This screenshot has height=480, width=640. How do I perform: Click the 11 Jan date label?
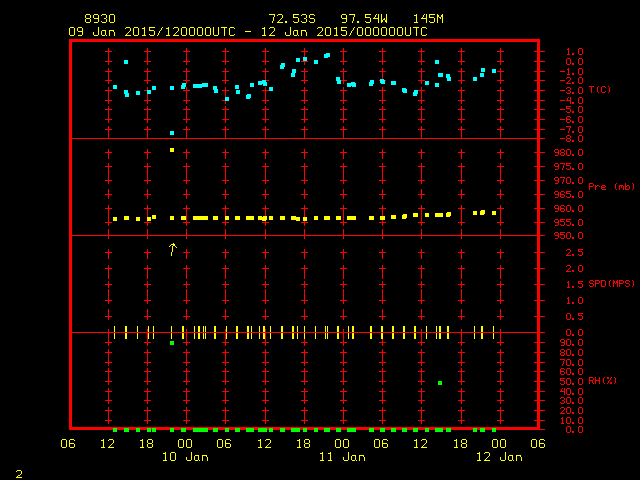point(342,457)
